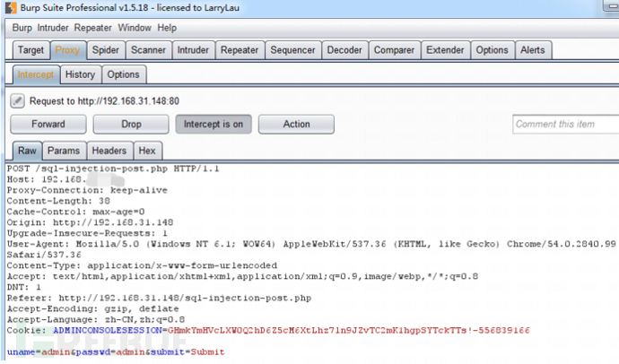Click the Burp Suite logo in title bar

click(x=11, y=7)
